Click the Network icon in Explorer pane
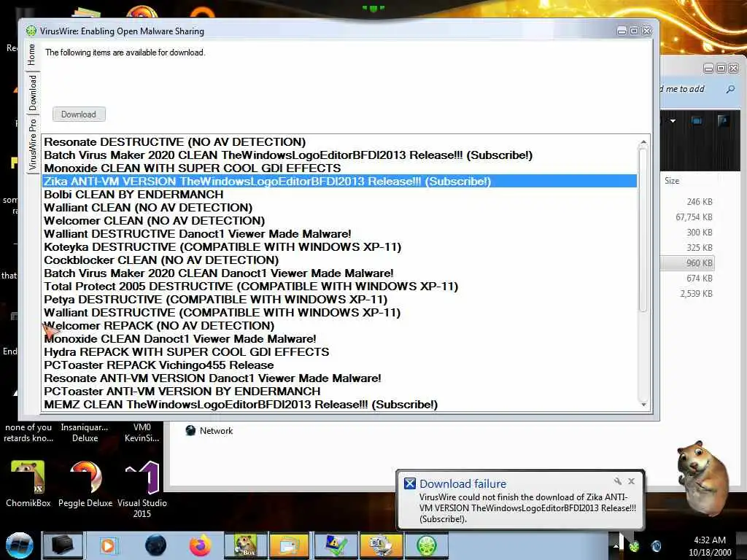This screenshot has width=747, height=560. click(x=190, y=430)
